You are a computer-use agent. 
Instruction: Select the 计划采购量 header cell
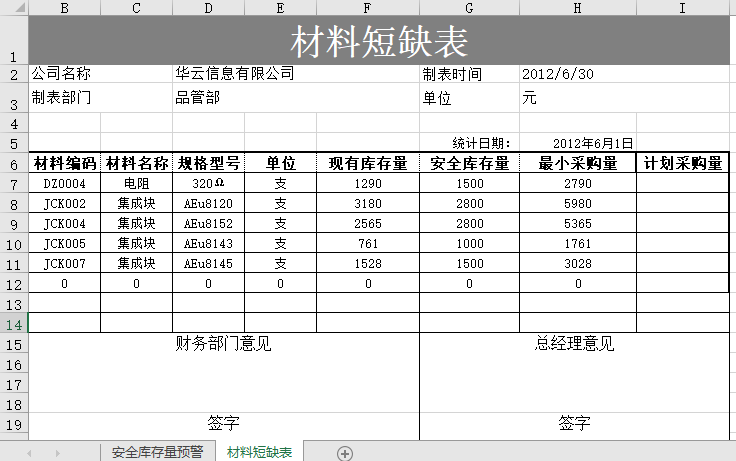[x=683, y=164]
